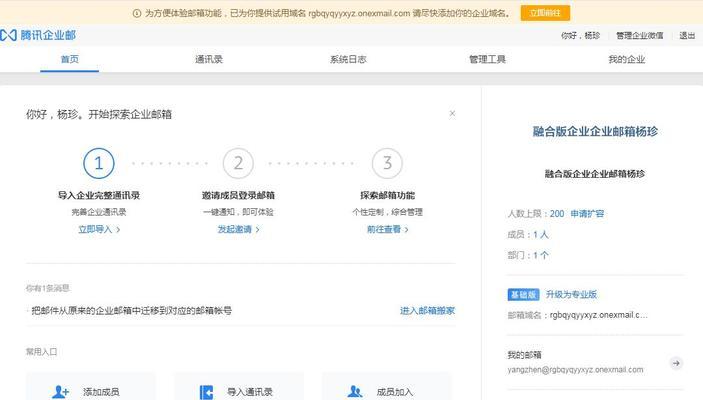Viewport: 703px width, 400px height.
Task: Click the 融合版企业企业邮箱杨珍 blue title
Action: point(595,131)
